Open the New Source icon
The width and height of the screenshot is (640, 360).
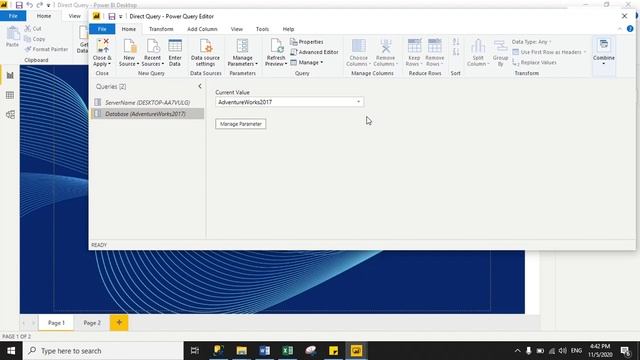pyautogui.click(x=129, y=46)
